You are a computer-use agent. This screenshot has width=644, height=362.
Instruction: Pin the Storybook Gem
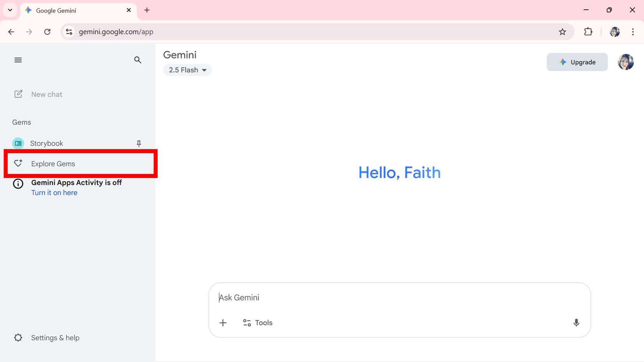point(139,143)
